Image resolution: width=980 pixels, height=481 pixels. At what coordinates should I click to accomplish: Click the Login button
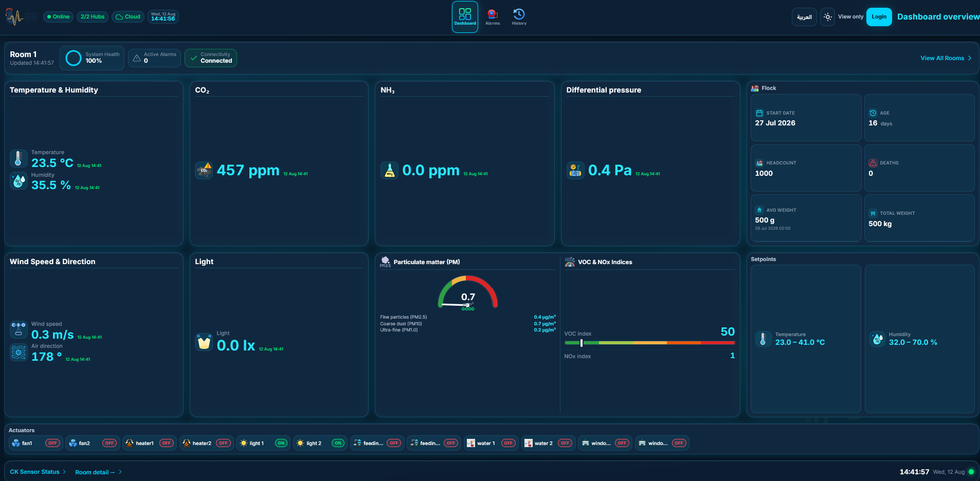879,17
